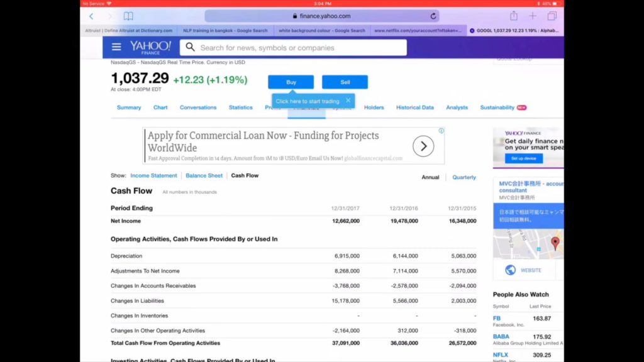Click the total operating cash flow 37,091,000

coord(346,343)
